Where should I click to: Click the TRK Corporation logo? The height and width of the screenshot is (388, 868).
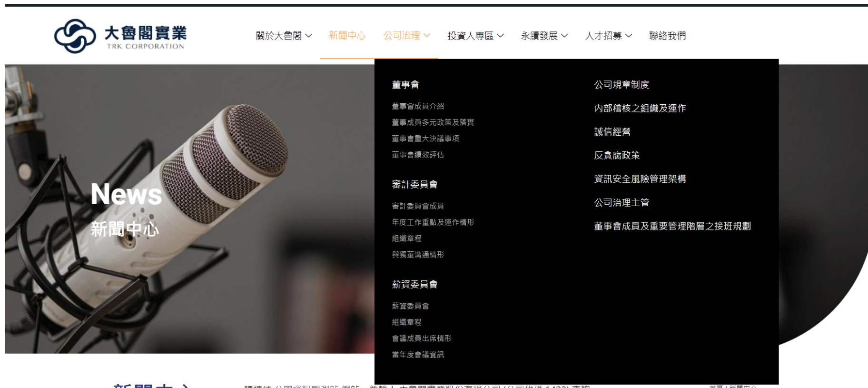pos(120,36)
